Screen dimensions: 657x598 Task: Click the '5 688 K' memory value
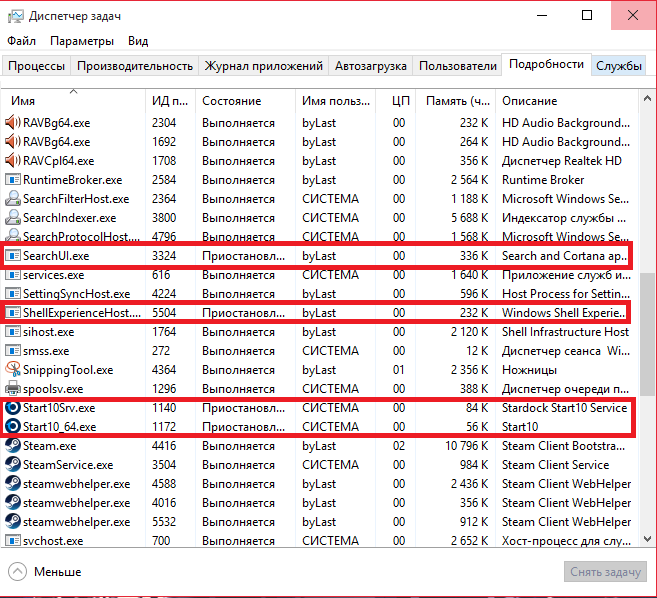[470, 217]
